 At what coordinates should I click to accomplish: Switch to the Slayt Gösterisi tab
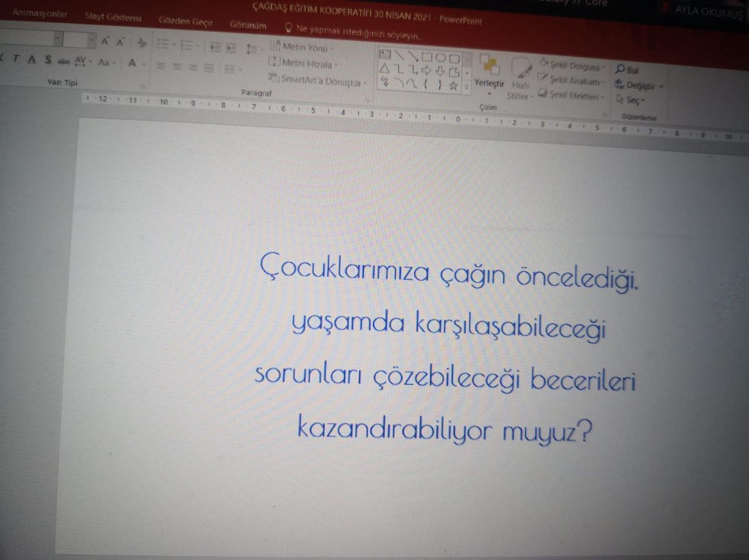click(x=113, y=18)
